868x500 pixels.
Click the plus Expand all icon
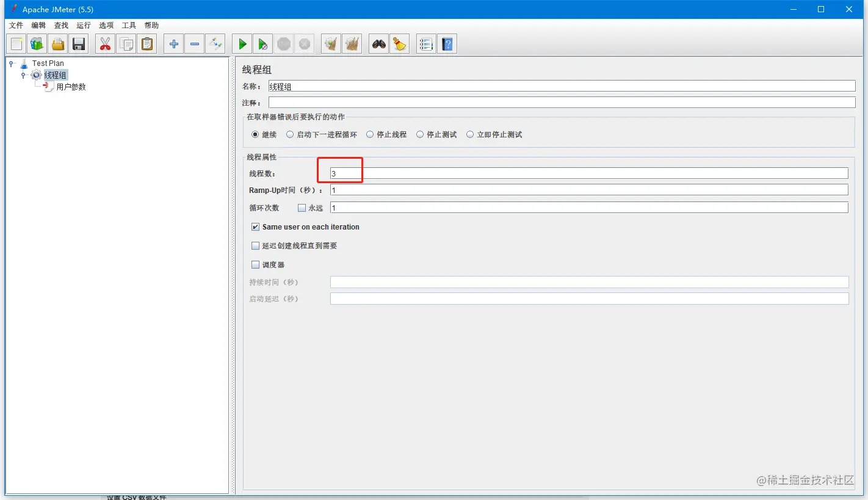tap(173, 44)
